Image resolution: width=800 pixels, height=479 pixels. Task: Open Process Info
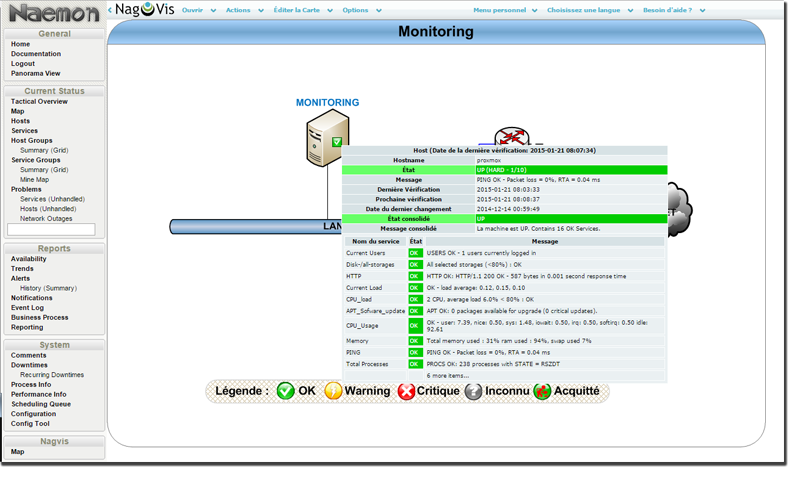[31, 385]
